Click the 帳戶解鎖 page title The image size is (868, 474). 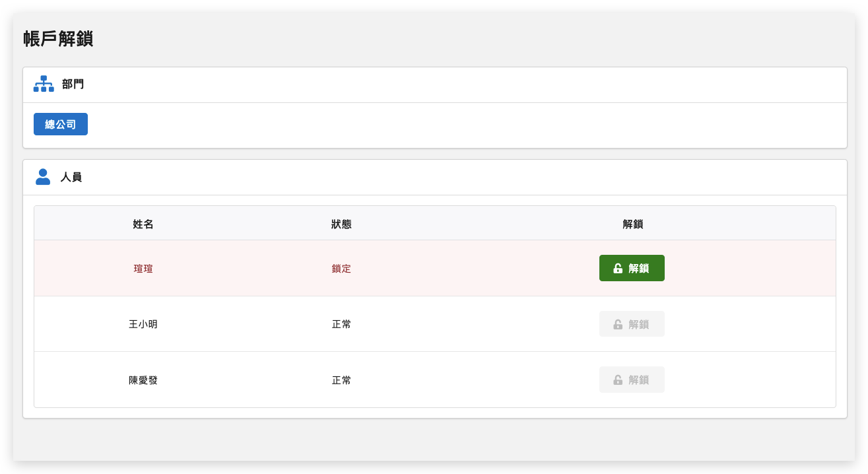(x=57, y=39)
